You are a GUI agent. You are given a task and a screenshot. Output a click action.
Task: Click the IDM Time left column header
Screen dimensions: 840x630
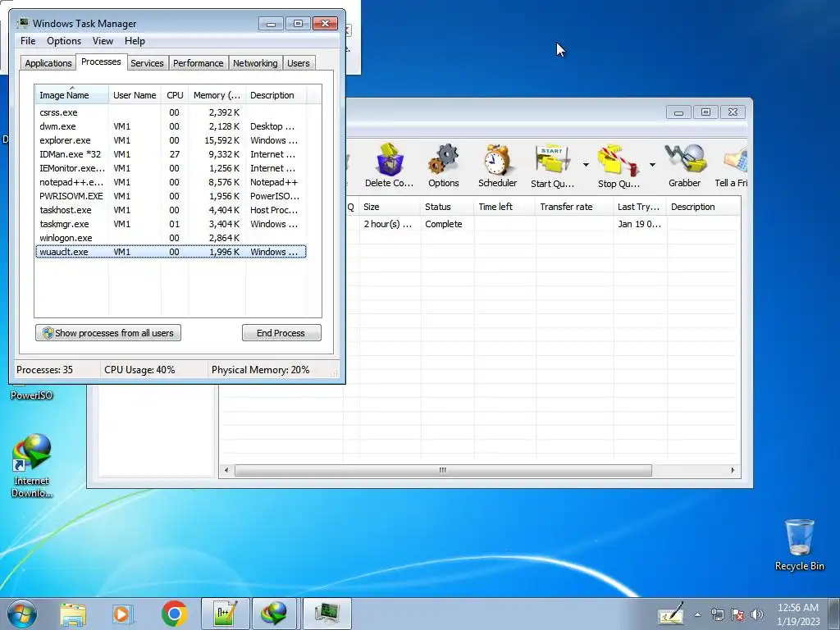(504, 207)
